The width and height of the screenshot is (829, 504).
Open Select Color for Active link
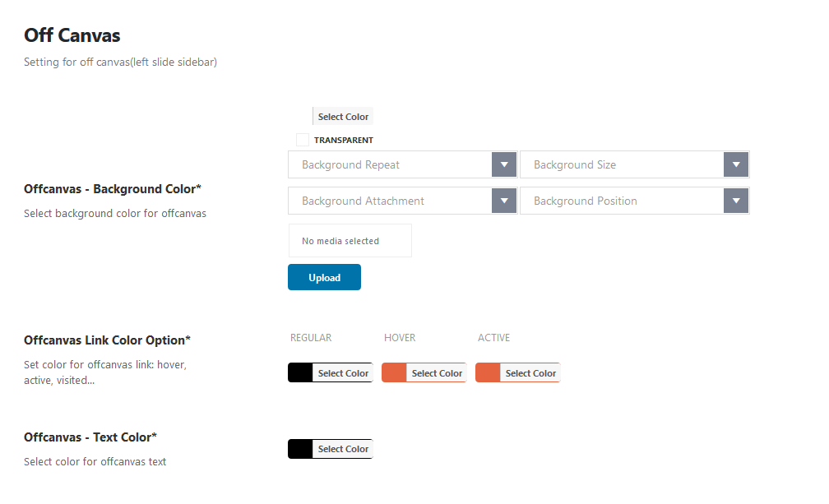coord(530,372)
